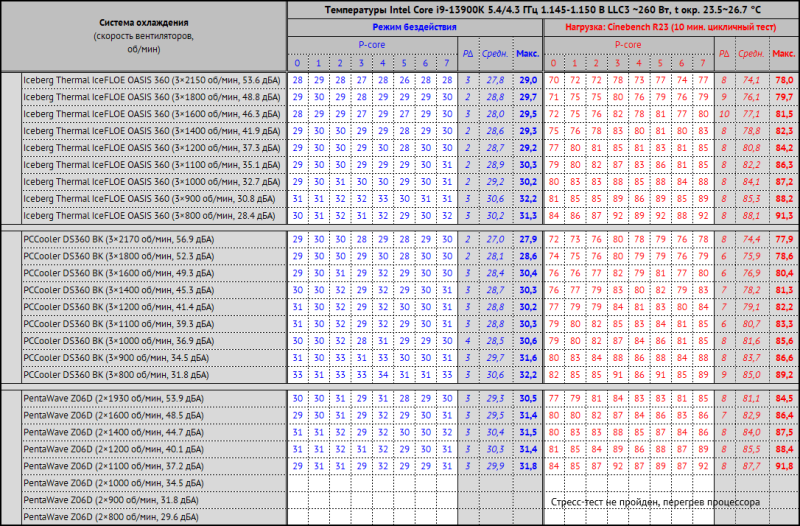Select the 91,3 maximum load temperature cell
The width and height of the screenshot is (800, 526).
(x=783, y=215)
